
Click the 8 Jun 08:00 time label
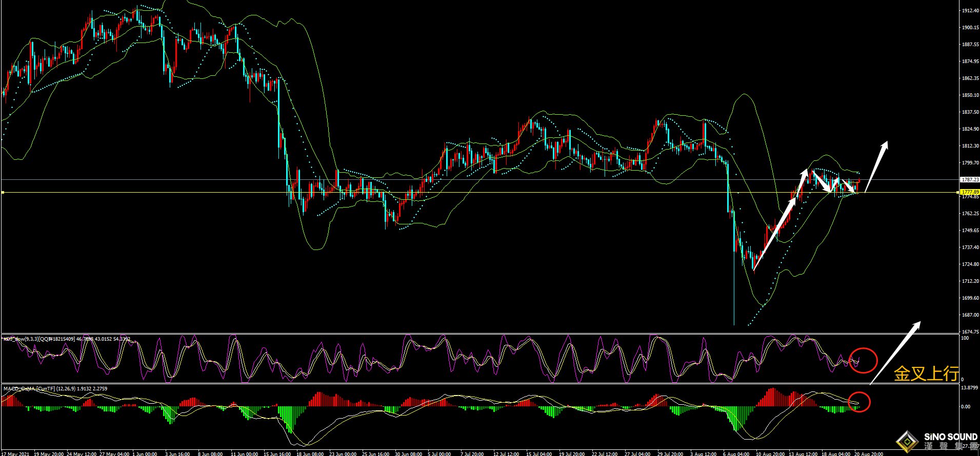click(210, 453)
